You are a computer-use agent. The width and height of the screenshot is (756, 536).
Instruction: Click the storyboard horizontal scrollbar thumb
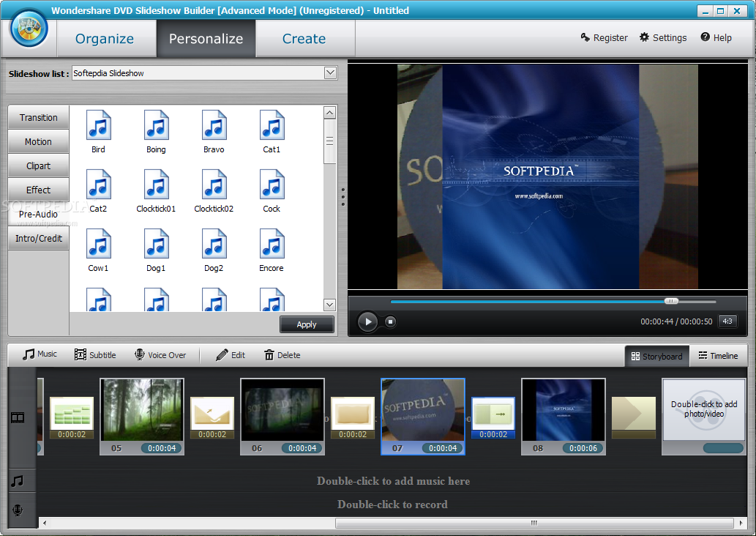tap(534, 523)
